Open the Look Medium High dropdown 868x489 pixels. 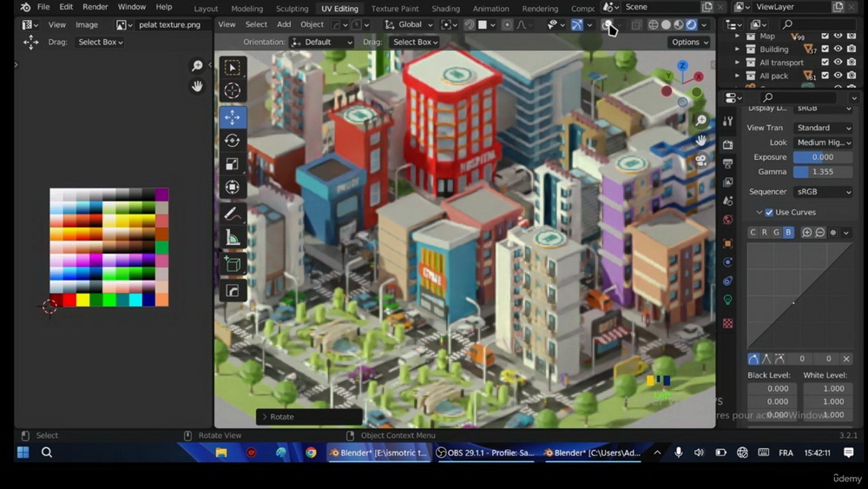pyautogui.click(x=823, y=142)
